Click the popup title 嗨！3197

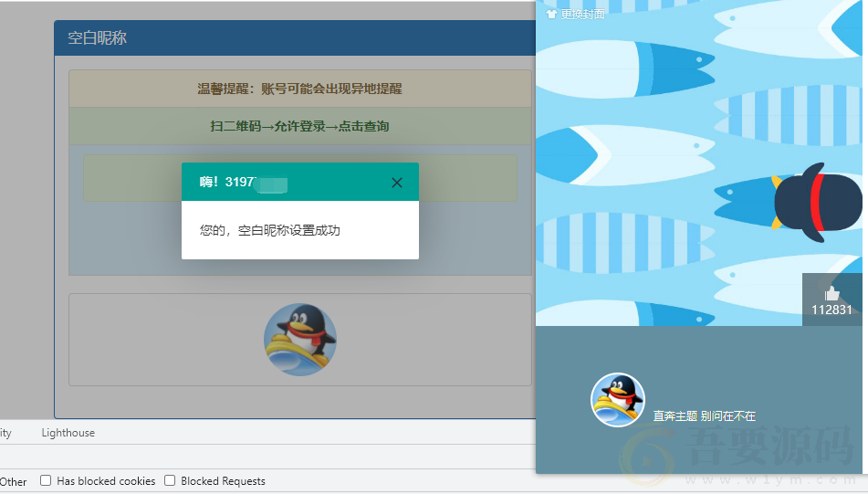coord(227,182)
